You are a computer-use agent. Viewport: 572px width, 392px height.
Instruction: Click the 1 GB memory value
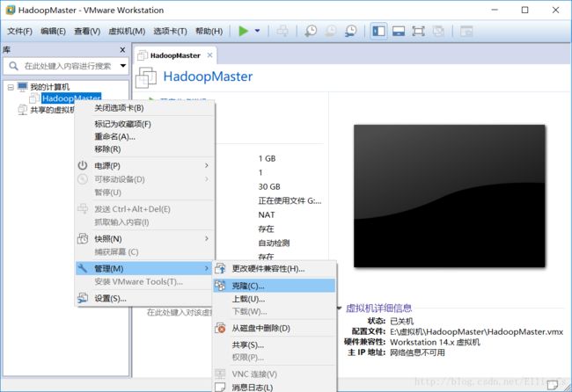pyautogui.click(x=267, y=158)
